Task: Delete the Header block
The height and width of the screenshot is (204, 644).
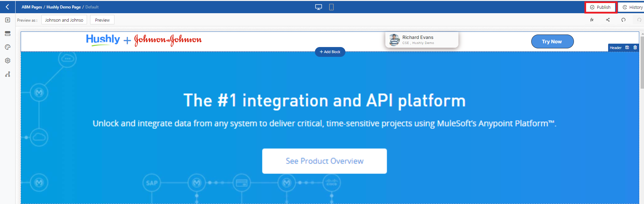Action: point(635,47)
